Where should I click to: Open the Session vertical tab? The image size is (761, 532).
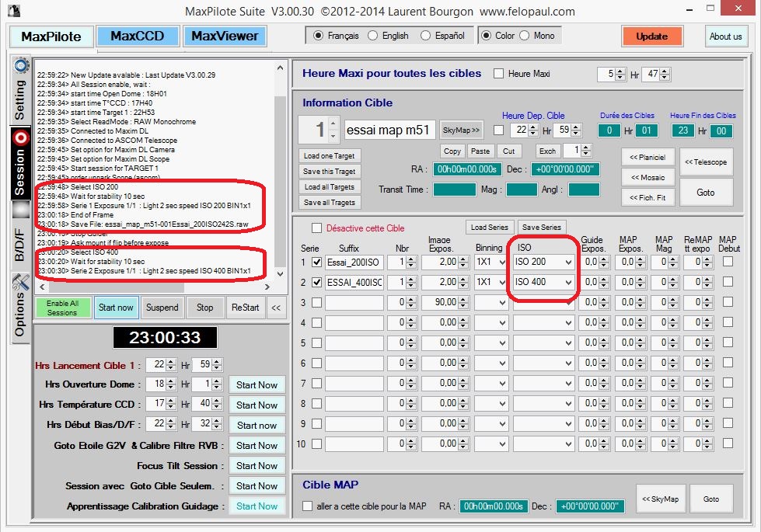(x=20, y=164)
